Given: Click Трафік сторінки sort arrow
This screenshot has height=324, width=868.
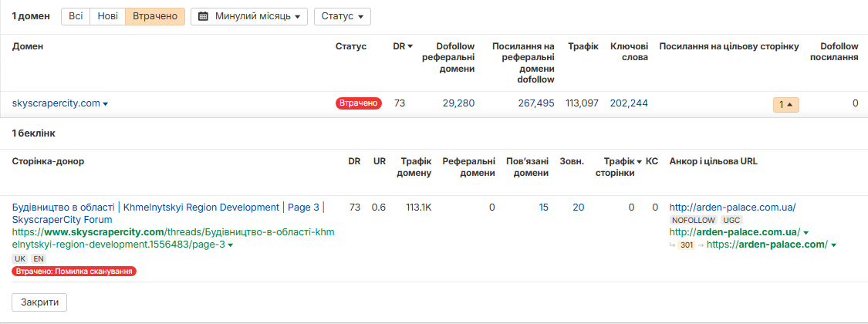Looking at the screenshot, I should click(640, 162).
